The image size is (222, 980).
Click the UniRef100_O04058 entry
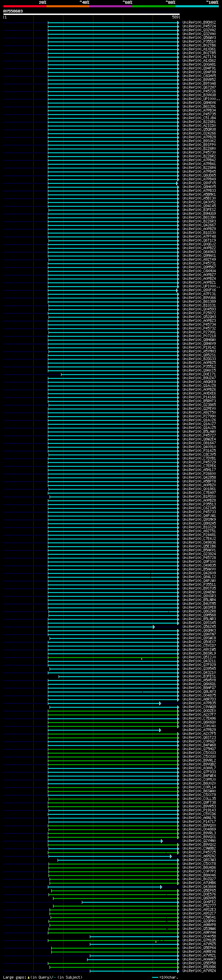pyautogui.click(x=199, y=936)
